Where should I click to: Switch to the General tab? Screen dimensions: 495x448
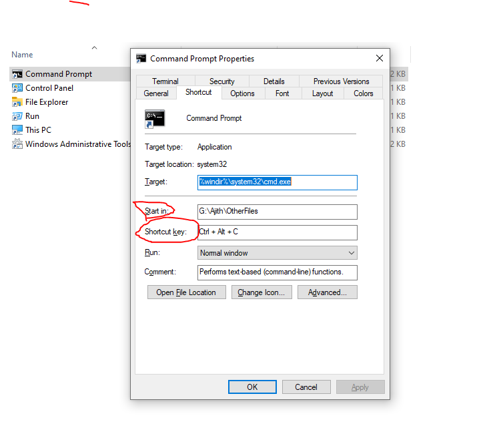coord(156,93)
